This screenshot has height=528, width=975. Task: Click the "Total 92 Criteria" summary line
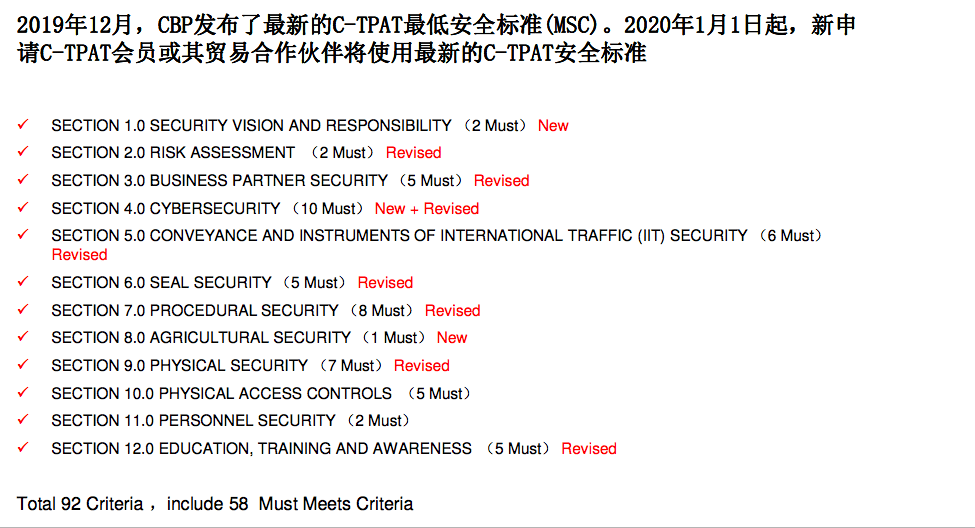(214, 504)
